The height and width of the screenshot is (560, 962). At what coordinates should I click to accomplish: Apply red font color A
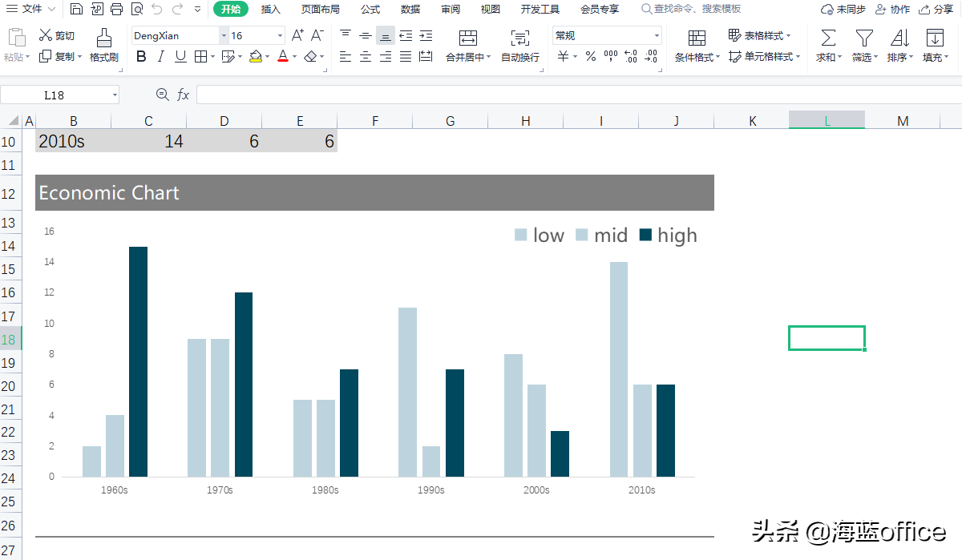tap(282, 57)
